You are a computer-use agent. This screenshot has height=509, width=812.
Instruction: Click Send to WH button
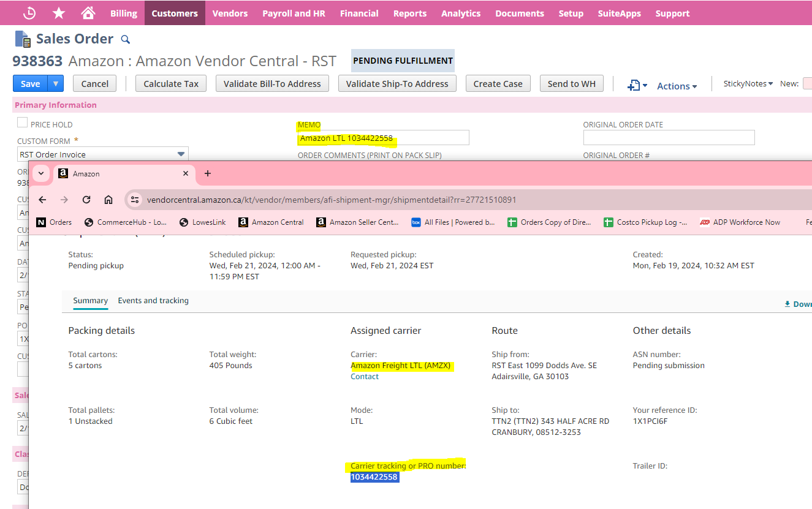(x=572, y=83)
